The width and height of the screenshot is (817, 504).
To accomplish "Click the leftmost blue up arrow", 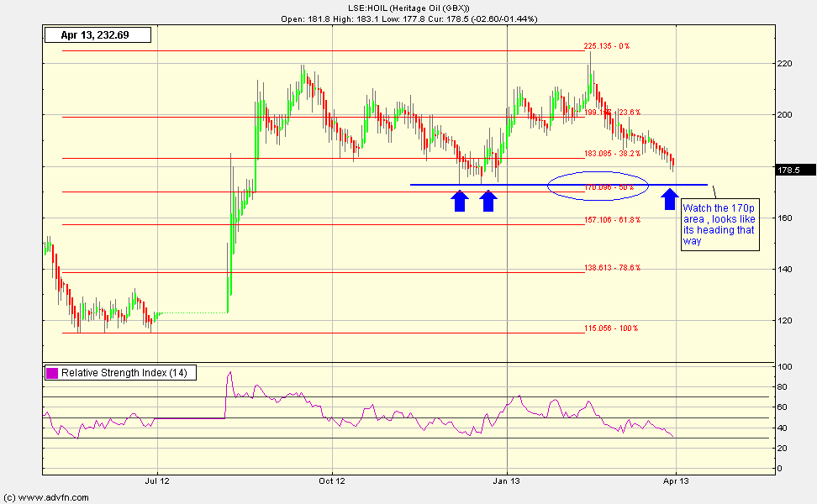I will [x=459, y=201].
